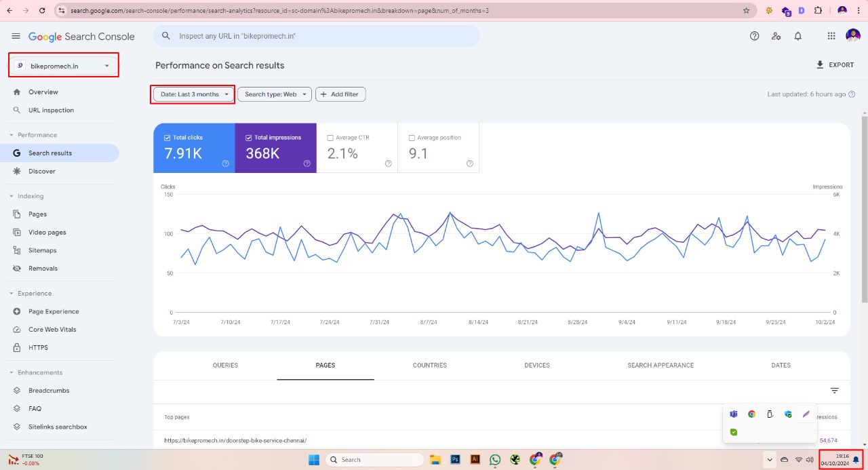Open the doorstep-bike-service-chennai page link

[x=235, y=440]
